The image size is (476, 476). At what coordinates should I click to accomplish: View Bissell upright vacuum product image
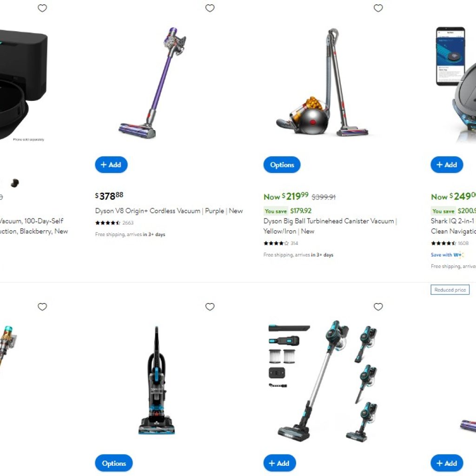point(156,380)
